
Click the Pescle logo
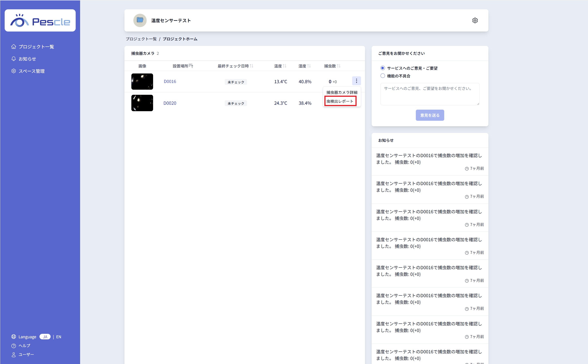point(40,21)
